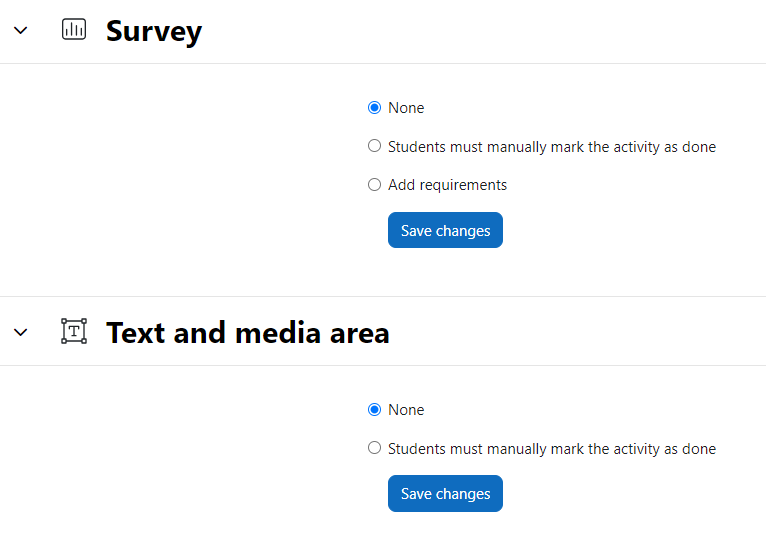Select the Add requirements radio button

[374, 184]
